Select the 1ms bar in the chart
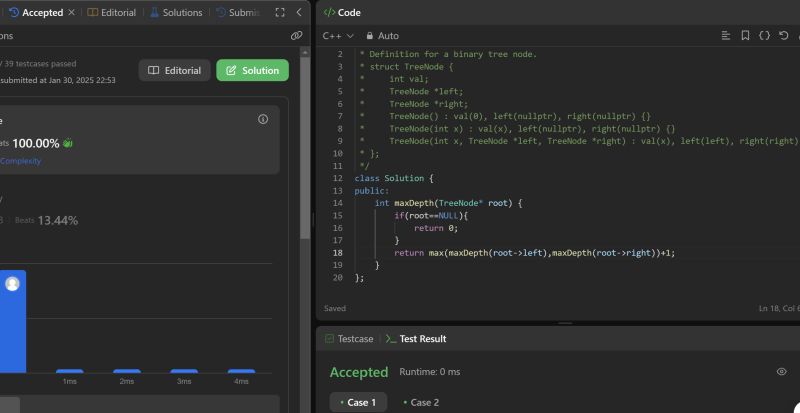Image resolution: width=800 pixels, height=413 pixels. [x=69, y=371]
